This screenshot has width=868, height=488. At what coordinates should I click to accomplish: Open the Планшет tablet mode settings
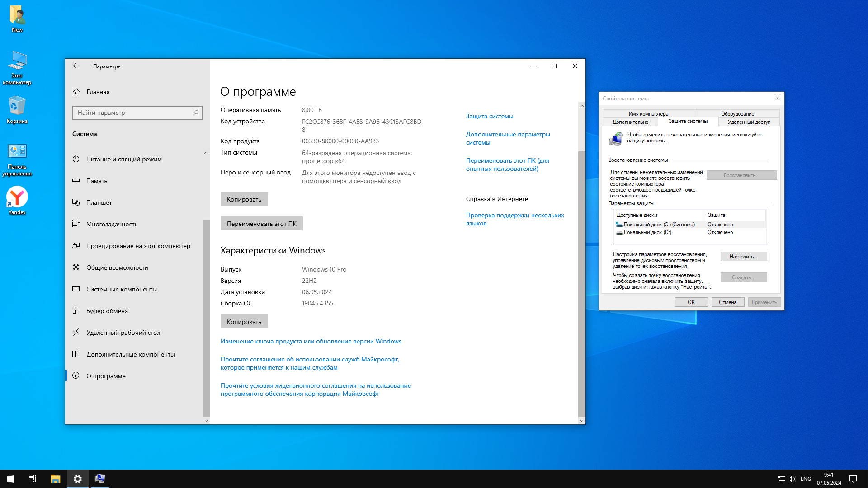click(99, 202)
